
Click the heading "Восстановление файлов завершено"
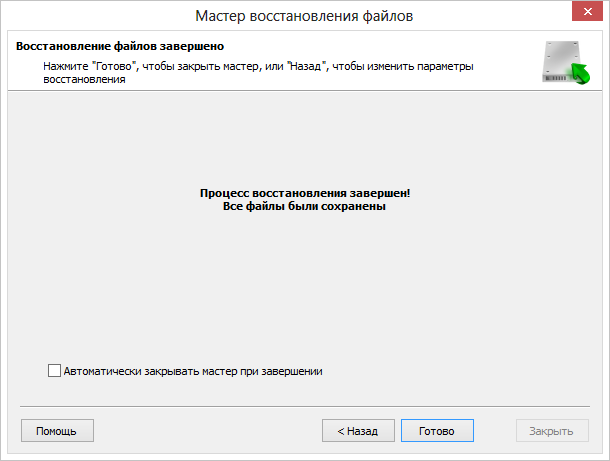[120, 46]
